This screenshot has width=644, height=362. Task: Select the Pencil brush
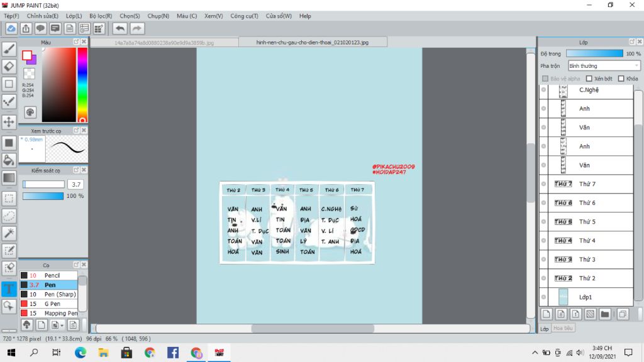(x=48, y=275)
